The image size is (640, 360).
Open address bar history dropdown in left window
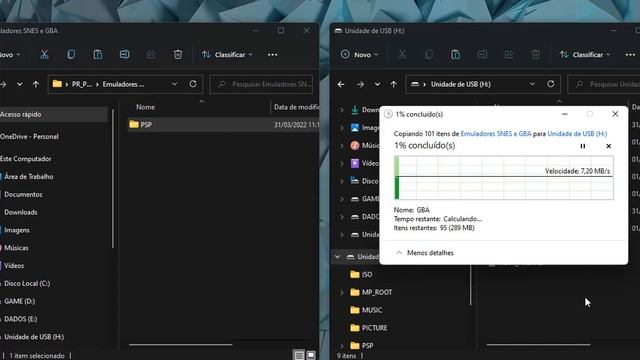174,84
